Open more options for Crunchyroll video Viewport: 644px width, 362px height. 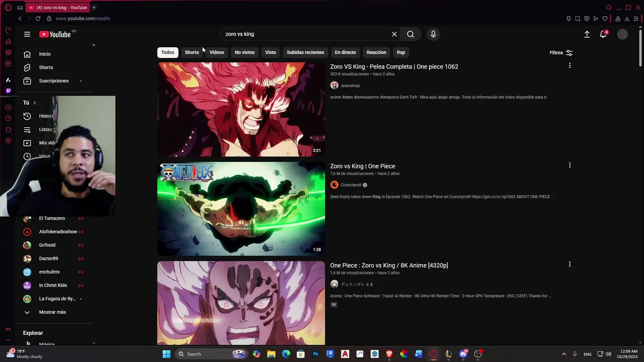(570, 165)
